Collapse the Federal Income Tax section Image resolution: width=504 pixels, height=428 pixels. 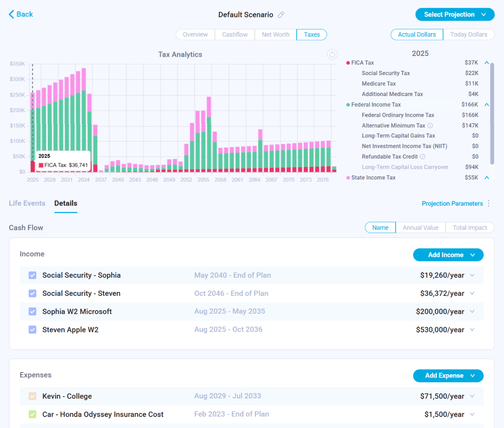tap(487, 105)
